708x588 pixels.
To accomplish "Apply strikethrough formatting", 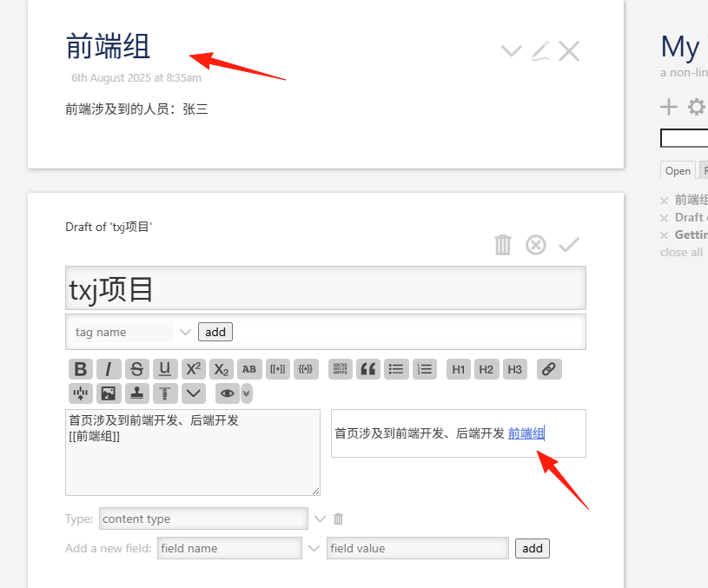I will pos(136,369).
